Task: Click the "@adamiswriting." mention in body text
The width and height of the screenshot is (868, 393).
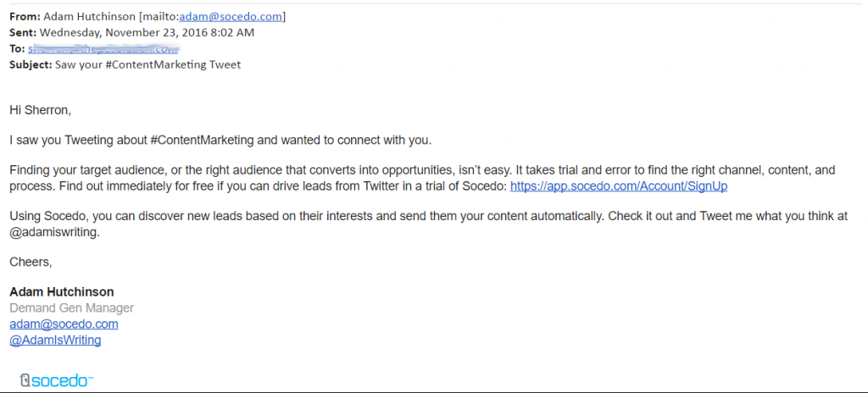Action: (55, 232)
